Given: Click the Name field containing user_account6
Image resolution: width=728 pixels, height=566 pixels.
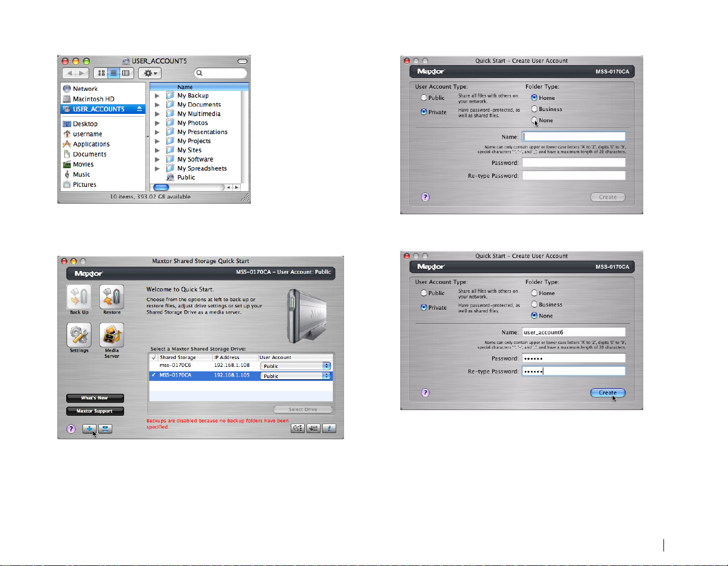Looking at the screenshot, I should pyautogui.click(x=574, y=332).
